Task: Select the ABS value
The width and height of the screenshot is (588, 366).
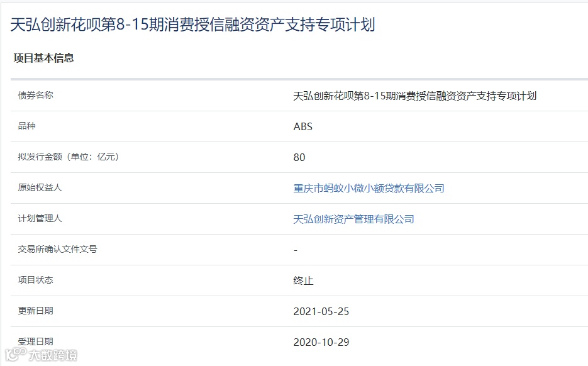Action: point(302,127)
